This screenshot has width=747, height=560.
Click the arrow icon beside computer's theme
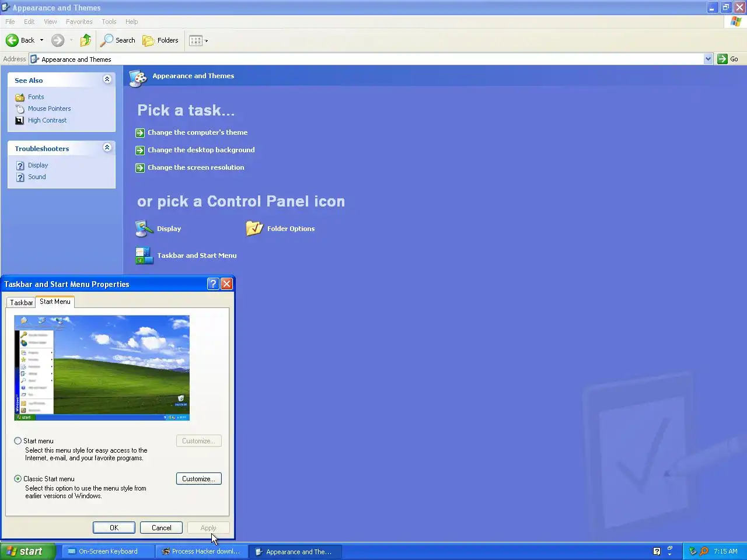140,133
